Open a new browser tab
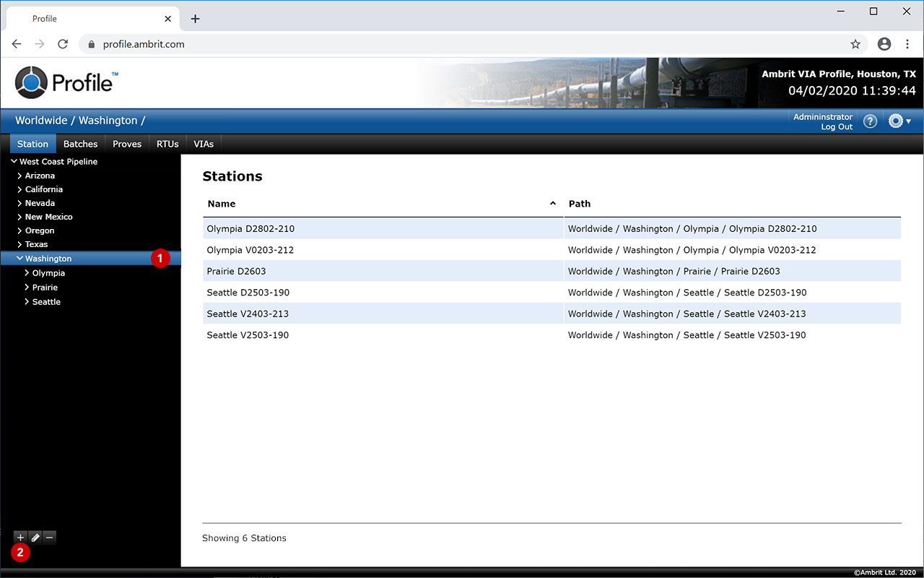Image resolution: width=924 pixels, height=578 pixels. click(195, 19)
